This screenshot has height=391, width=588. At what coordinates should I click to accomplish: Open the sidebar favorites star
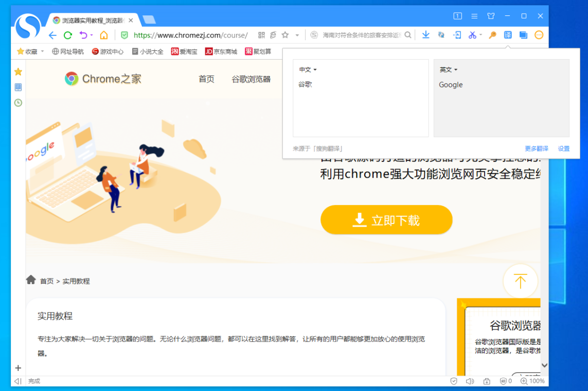tap(18, 71)
